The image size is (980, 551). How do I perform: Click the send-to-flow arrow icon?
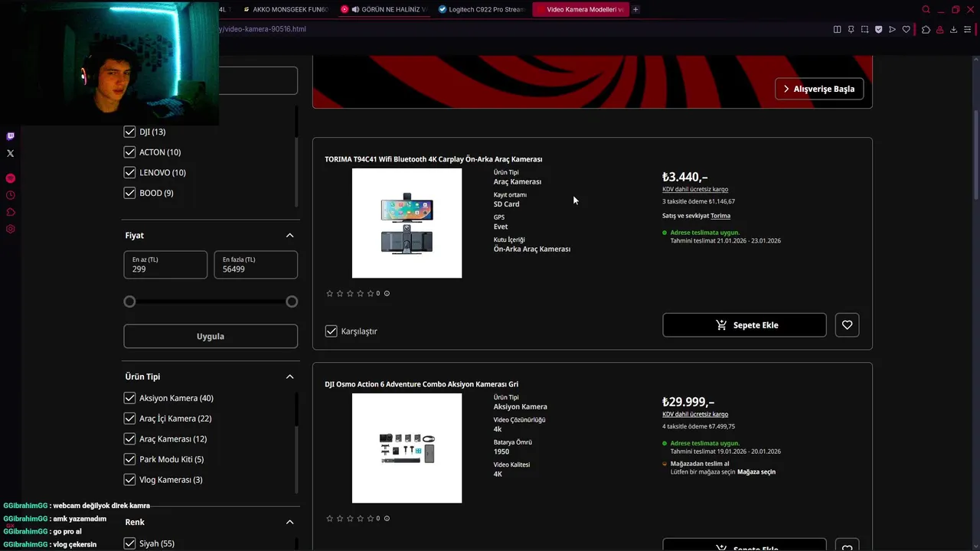(892, 29)
